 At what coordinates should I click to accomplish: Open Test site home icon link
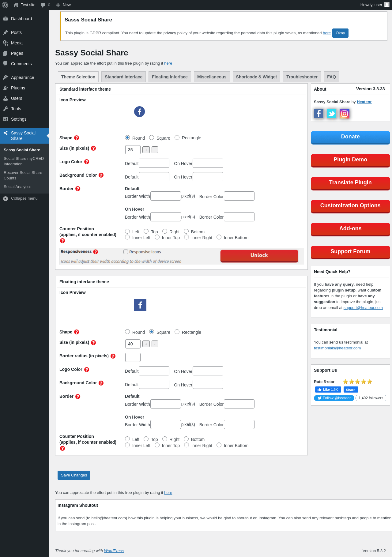click(16, 5)
